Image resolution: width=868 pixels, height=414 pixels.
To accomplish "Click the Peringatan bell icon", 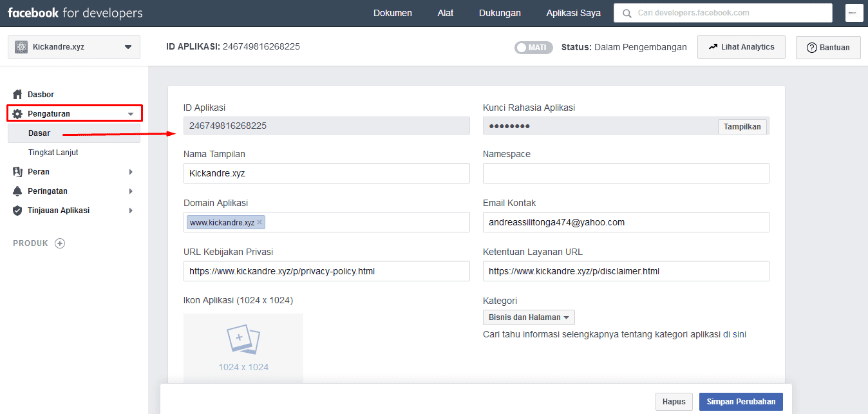I will (x=17, y=191).
